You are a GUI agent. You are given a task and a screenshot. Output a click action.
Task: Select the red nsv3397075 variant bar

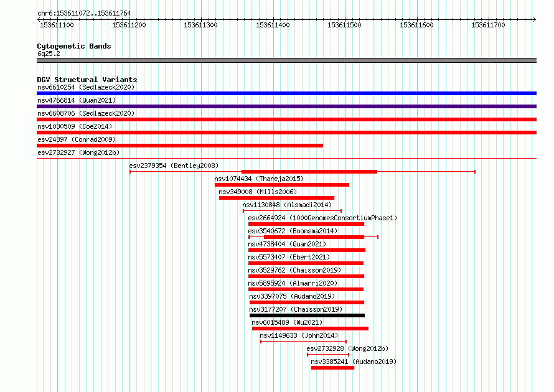(x=307, y=302)
